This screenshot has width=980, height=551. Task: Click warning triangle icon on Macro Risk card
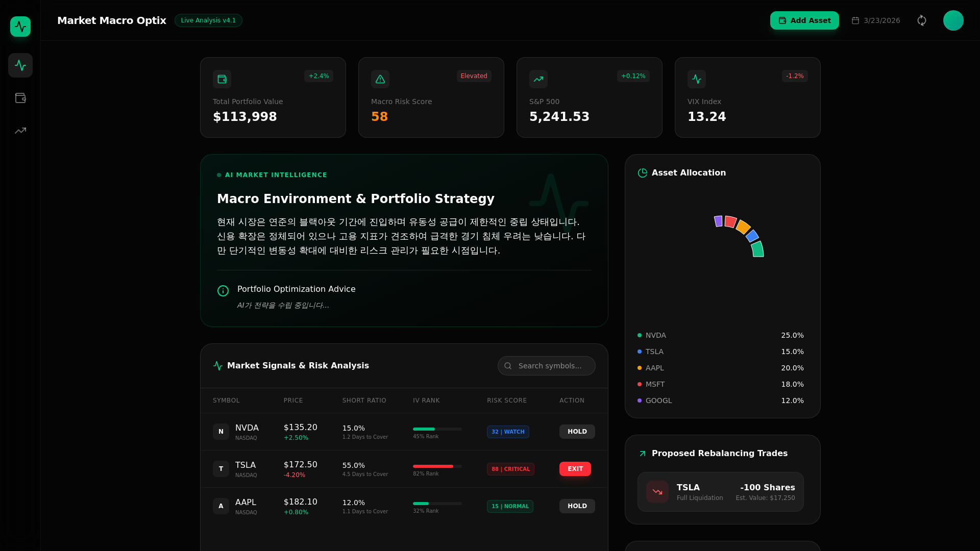(380, 79)
